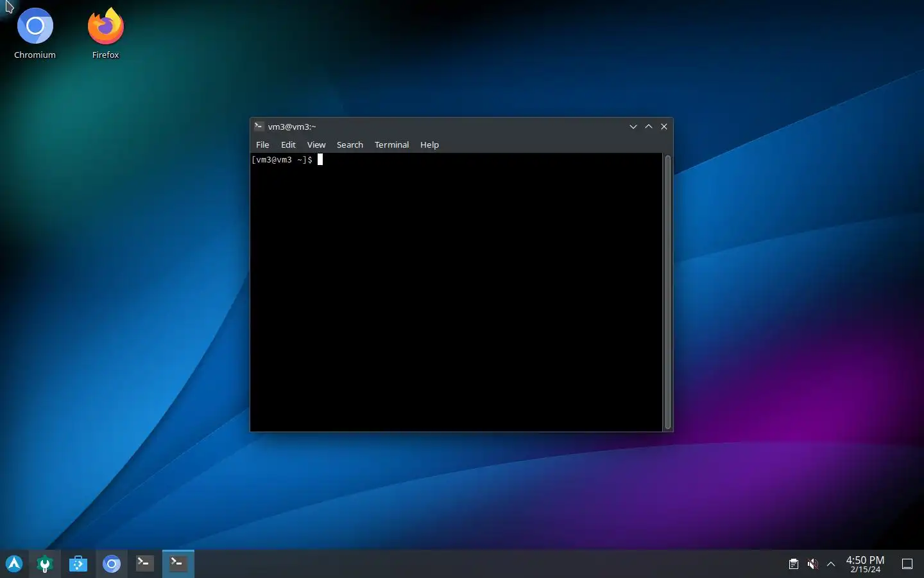Open the File menu in terminal
The width and height of the screenshot is (924, 578).
[x=262, y=144]
